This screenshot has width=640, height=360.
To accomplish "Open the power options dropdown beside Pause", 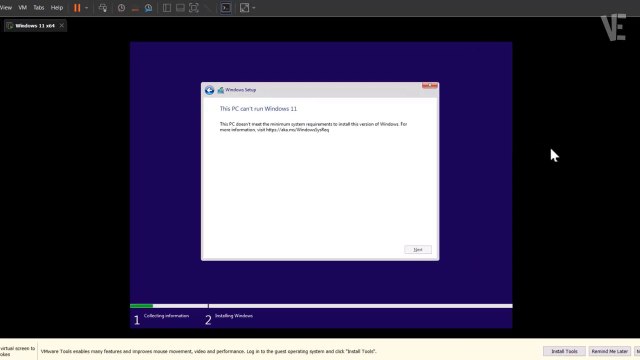I will (x=87, y=8).
